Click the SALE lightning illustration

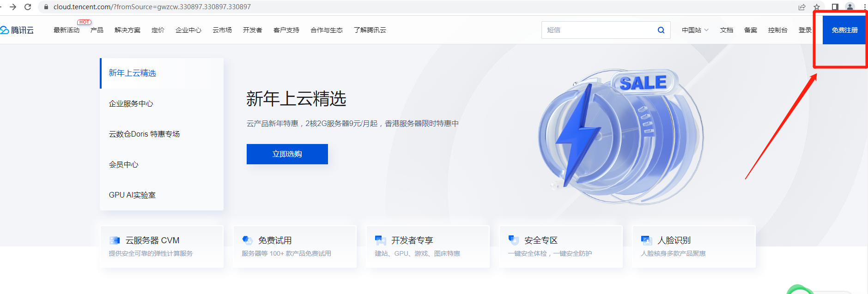tap(620, 136)
